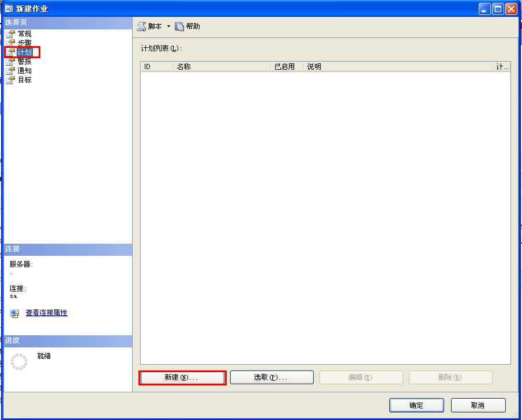Click the 连接 panel header

(x=68, y=249)
